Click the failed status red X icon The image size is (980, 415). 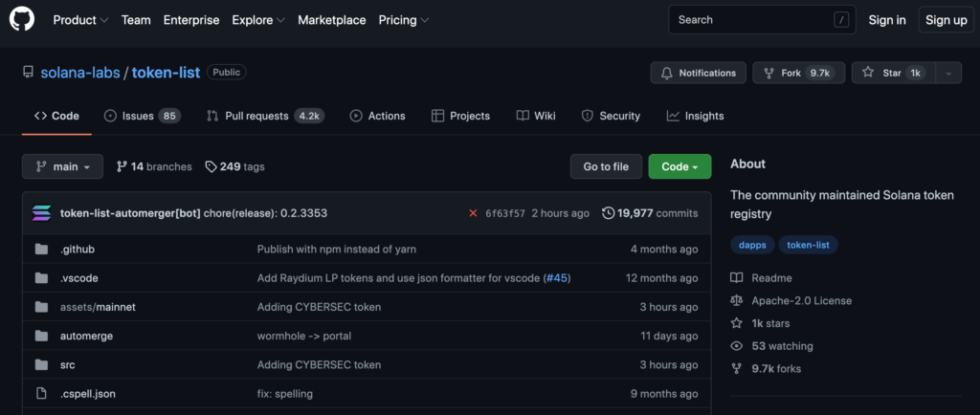473,213
